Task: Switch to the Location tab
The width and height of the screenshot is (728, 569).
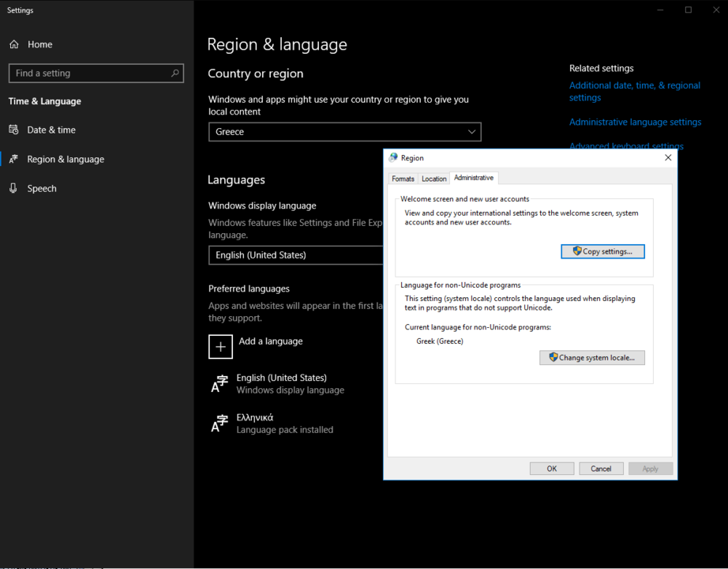Action: 433,179
